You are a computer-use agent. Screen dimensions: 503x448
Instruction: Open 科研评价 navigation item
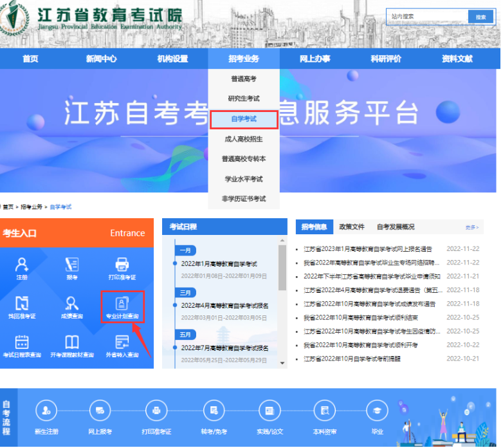386,59
